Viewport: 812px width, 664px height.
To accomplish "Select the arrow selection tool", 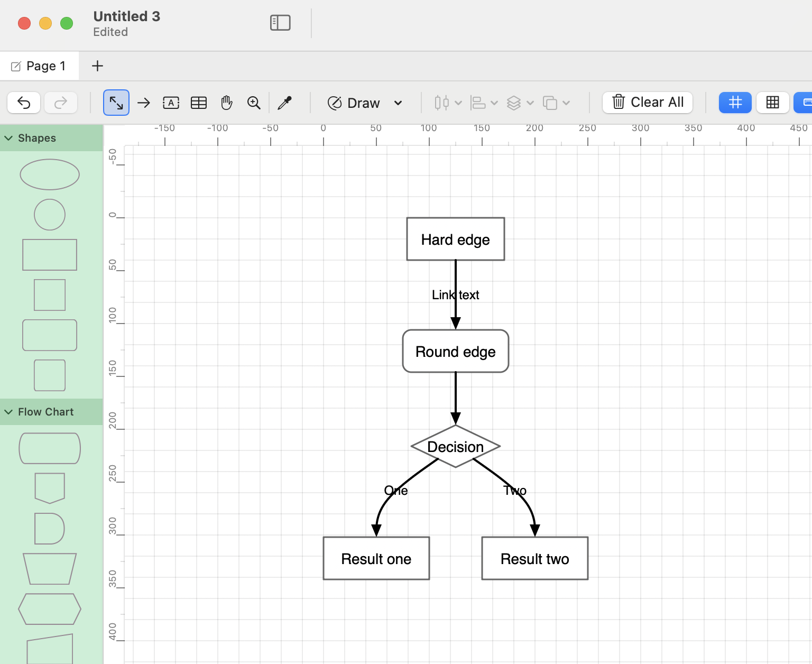I will coord(116,103).
